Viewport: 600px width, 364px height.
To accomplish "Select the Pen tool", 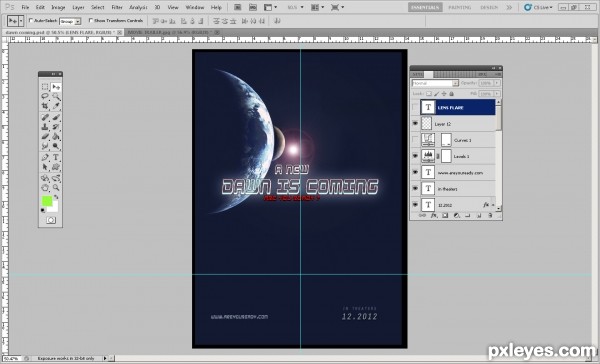I will [45, 157].
